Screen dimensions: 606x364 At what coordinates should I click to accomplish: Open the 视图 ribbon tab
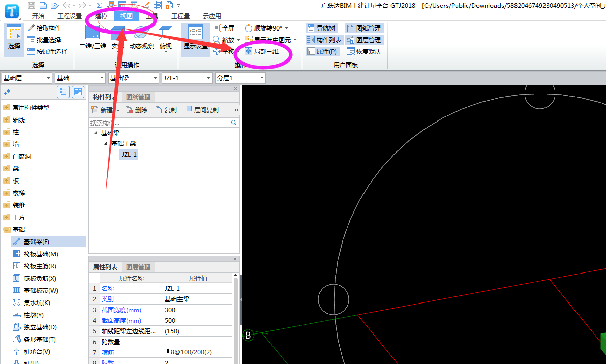click(x=127, y=16)
